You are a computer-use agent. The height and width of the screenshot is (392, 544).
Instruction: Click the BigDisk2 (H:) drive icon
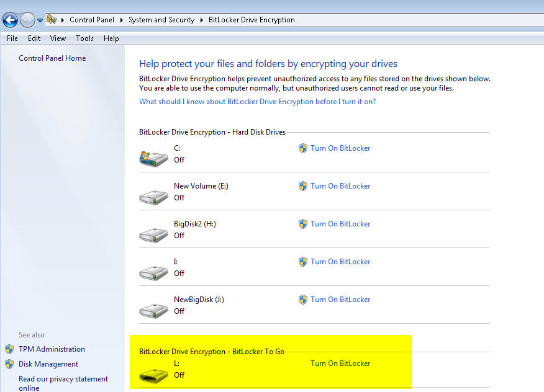[x=153, y=234]
